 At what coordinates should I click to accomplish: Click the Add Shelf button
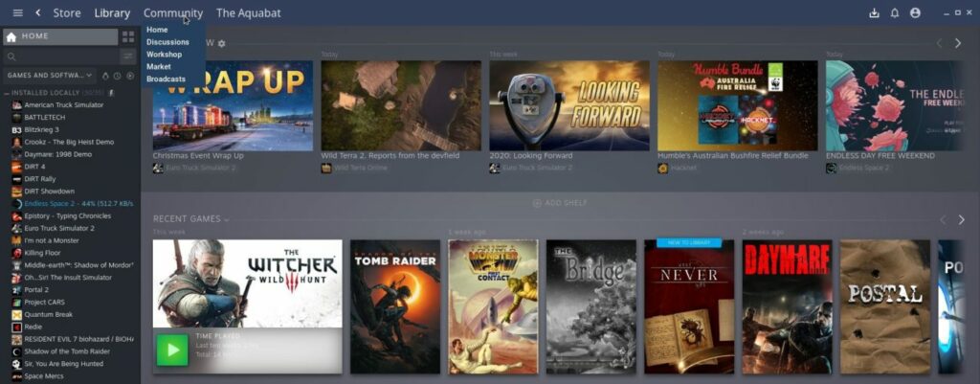point(559,203)
